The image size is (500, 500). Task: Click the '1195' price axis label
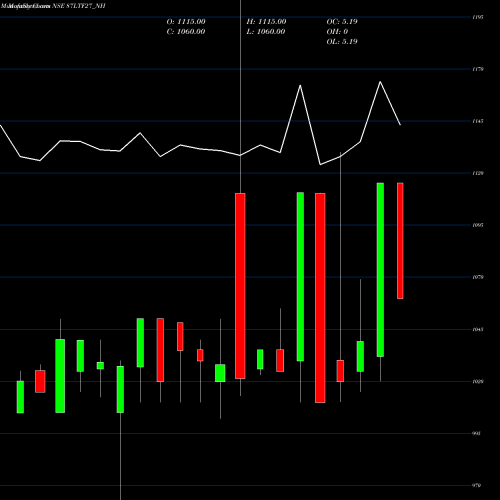[x=478, y=17]
